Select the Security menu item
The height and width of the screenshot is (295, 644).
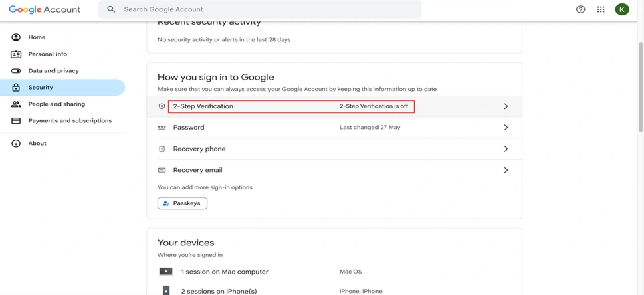click(62, 88)
